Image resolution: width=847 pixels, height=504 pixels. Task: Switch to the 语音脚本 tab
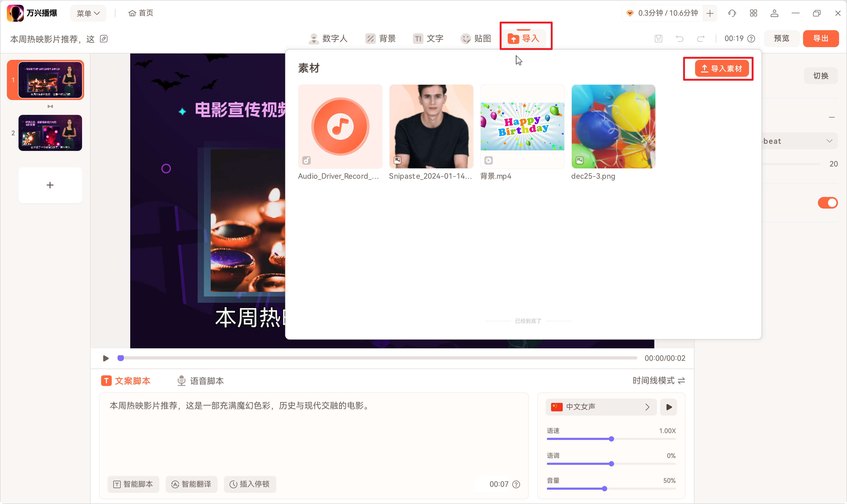click(200, 381)
